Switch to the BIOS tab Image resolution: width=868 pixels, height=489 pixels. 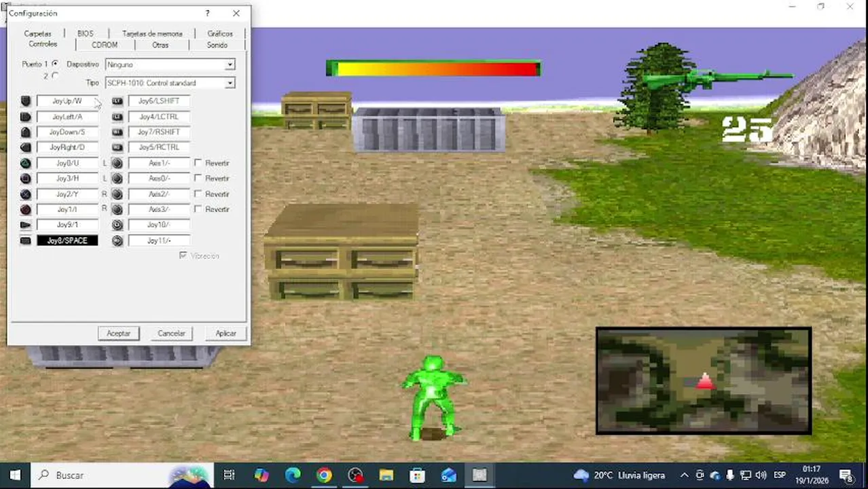pyautogui.click(x=85, y=33)
